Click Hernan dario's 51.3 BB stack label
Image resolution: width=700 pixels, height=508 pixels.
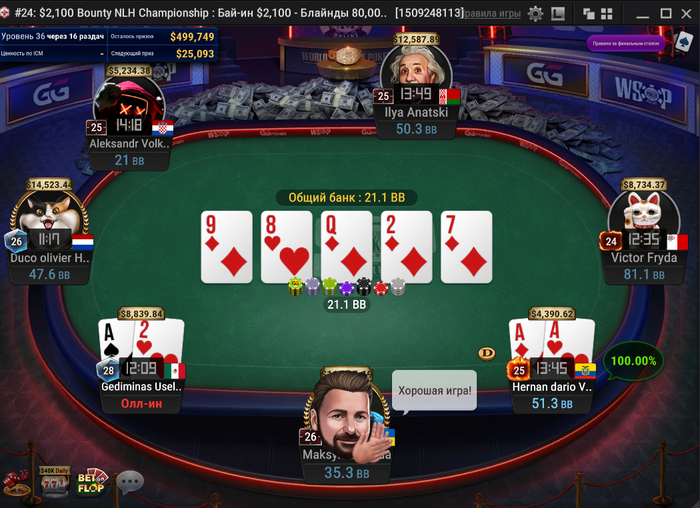click(x=552, y=404)
